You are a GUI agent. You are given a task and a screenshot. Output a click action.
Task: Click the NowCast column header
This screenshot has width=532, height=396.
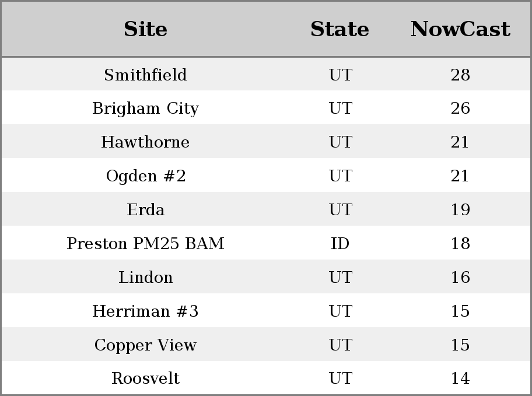[460, 29]
